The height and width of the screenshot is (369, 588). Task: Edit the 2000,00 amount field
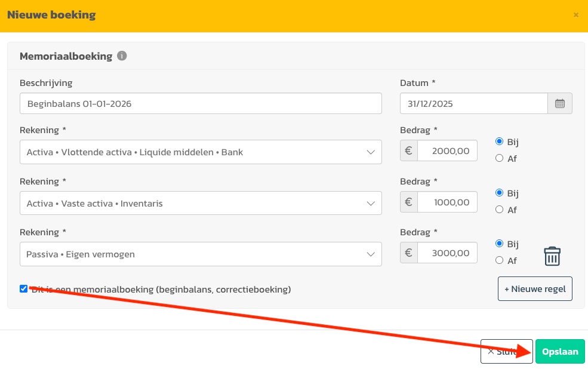click(x=447, y=152)
